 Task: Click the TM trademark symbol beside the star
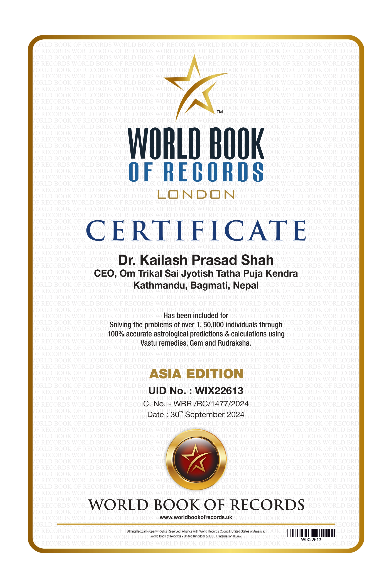pyautogui.click(x=220, y=112)
